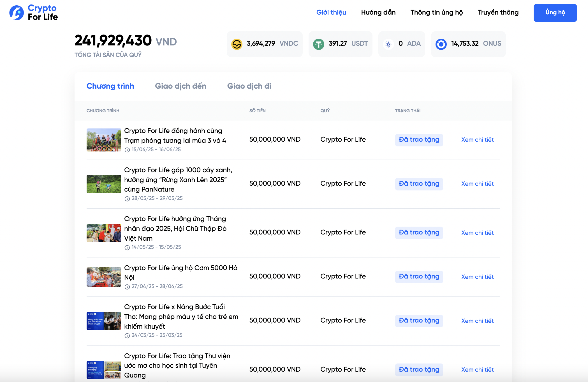Image resolution: width=588 pixels, height=382 pixels.
Task: Click the Ủng hộ donate button
Action: click(555, 13)
